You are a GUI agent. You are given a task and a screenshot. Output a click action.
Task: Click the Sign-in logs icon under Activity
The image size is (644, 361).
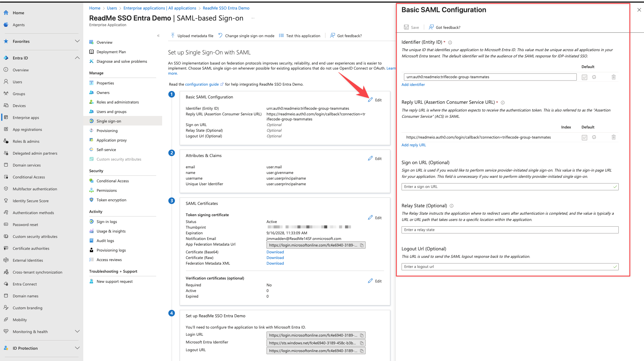click(92, 222)
